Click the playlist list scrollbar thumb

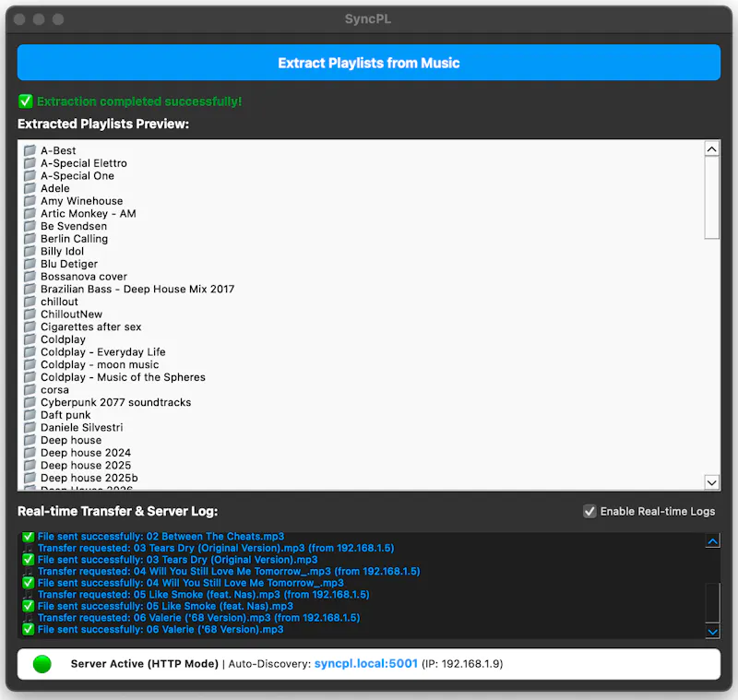711,197
